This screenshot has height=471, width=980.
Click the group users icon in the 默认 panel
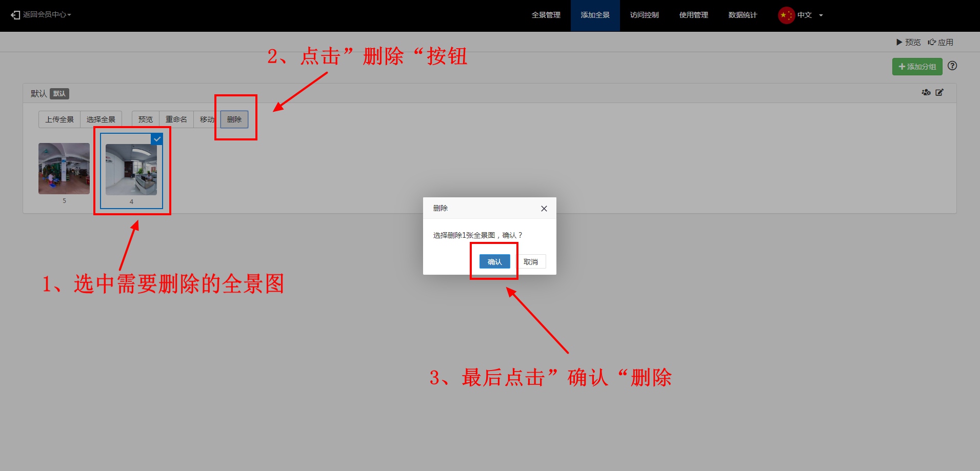[926, 93]
